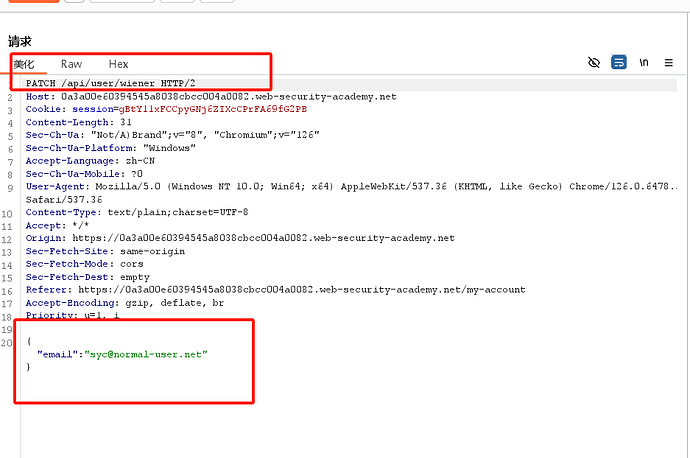Image resolution: width=690 pixels, height=458 pixels.
Task: Open the Hex tab
Action: coord(118,64)
